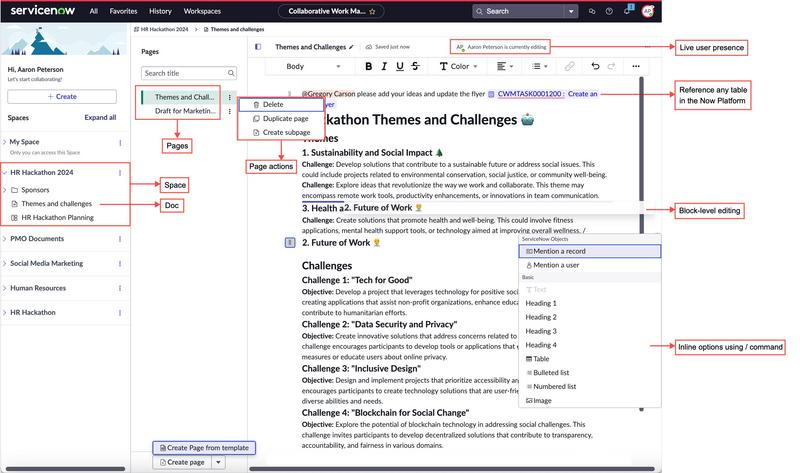Toggle the pages sidebar panel icon
The height and width of the screenshot is (473, 800).
coord(258,47)
